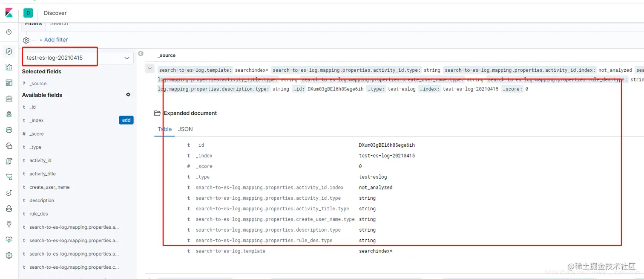Screen dimensions: 644x279
Task: Click description.type field name in table
Action: click(x=268, y=230)
